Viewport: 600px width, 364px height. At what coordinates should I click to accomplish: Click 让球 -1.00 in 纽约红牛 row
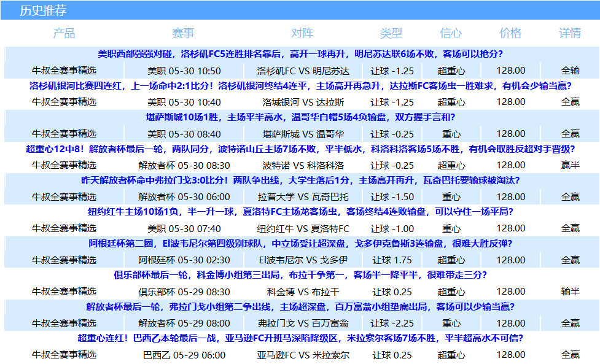(x=392, y=228)
